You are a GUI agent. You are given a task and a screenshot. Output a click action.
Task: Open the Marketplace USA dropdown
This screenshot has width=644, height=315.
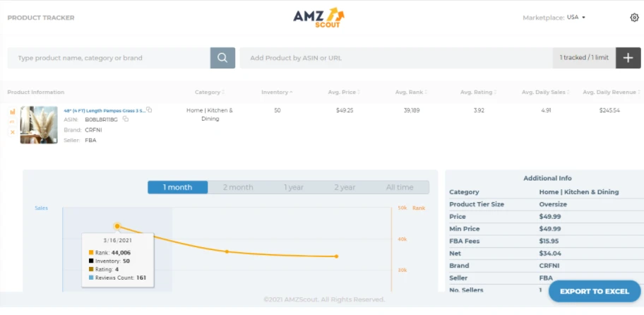(576, 17)
